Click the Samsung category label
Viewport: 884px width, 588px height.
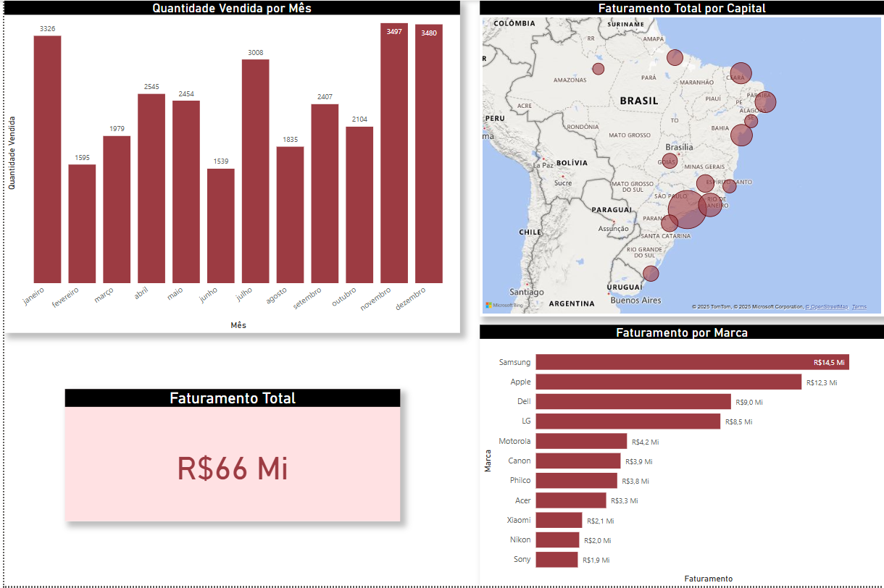[x=514, y=362]
